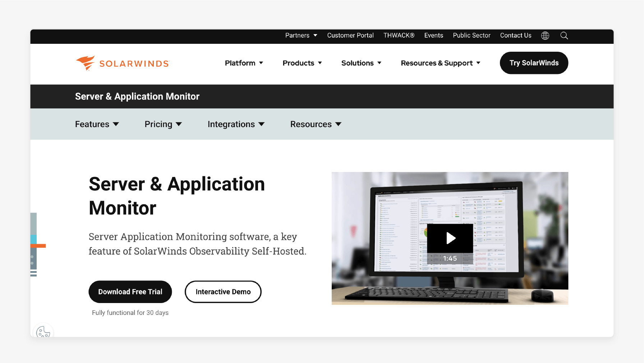Image resolution: width=644 pixels, height=363 pixels.
Task: Click the 1:45 video duration label
Action: pyautogui.click(x=450, y=259)
